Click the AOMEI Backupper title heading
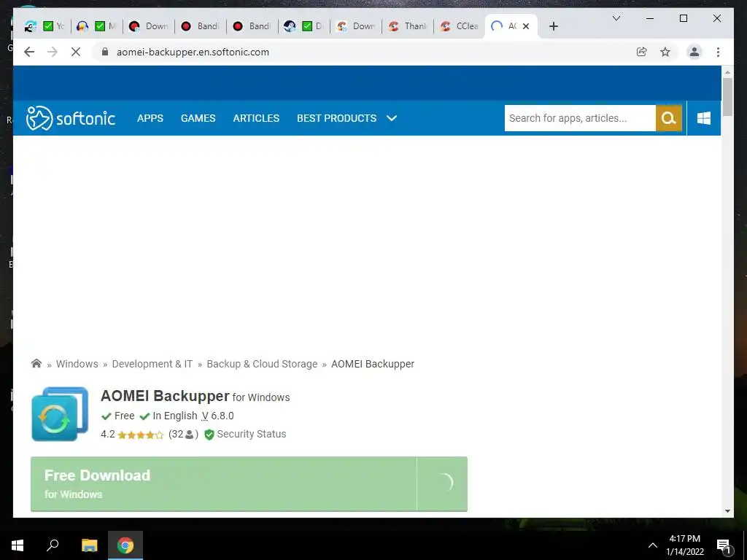Image resolution: width=747 pixels, height=560 pixels. [x=165, y=396]
